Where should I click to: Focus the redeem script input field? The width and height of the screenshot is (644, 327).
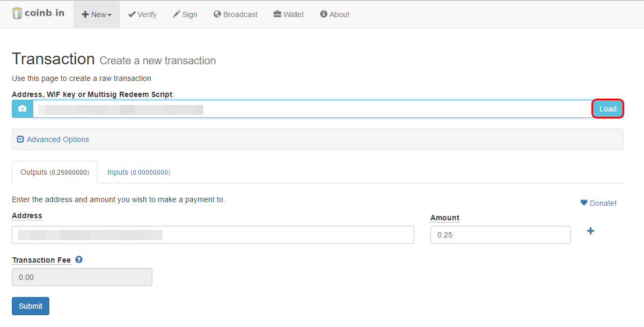tap(312, 109)
